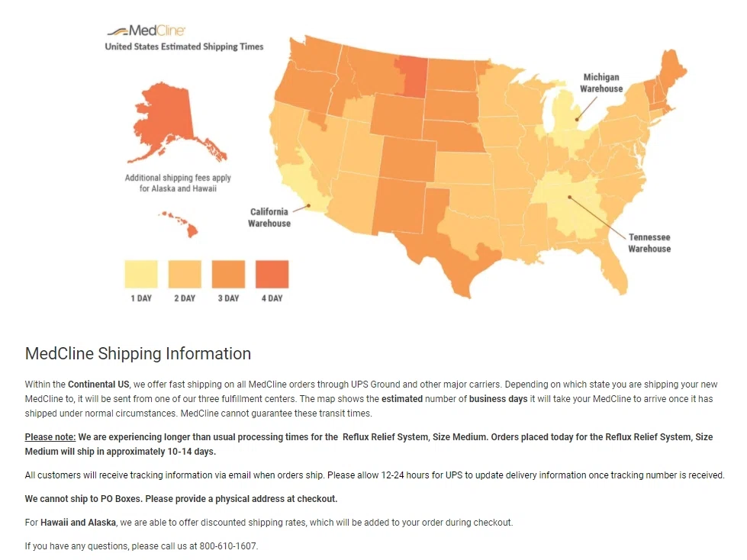Viewport: 747px width, 560px height.
Task: Click the California Warehouse marker dot
Action: tap(307, 204)
